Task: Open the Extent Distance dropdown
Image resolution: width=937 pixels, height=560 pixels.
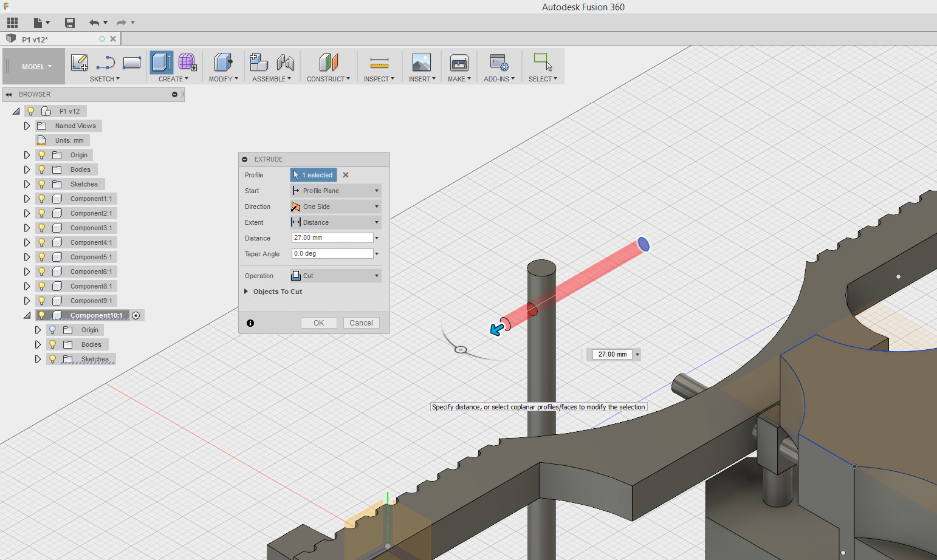Action: tap(336, 222)
